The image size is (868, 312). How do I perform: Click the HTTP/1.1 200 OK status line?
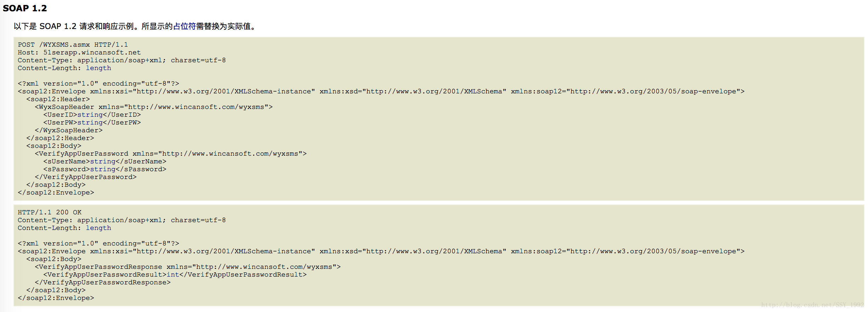50,212
